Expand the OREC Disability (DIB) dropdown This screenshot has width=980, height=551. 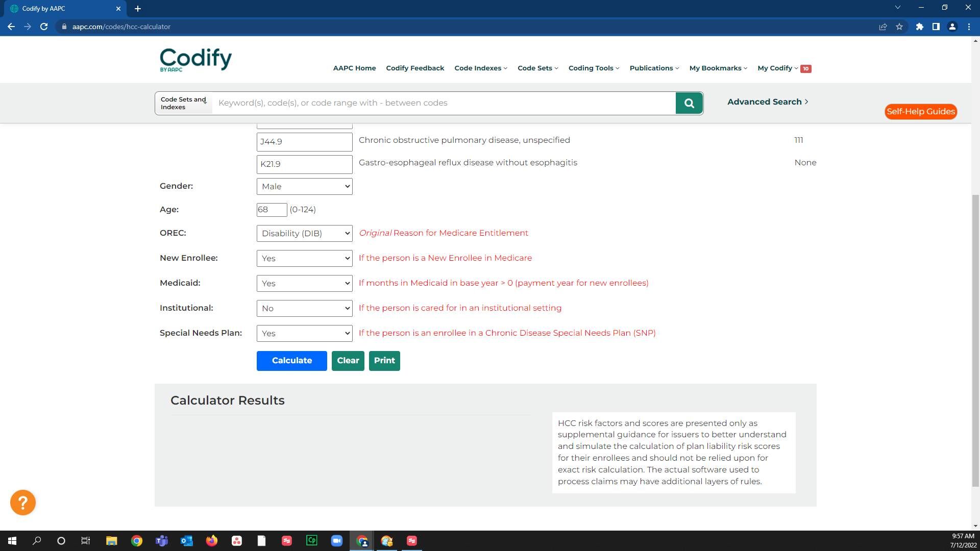point(304,233)
